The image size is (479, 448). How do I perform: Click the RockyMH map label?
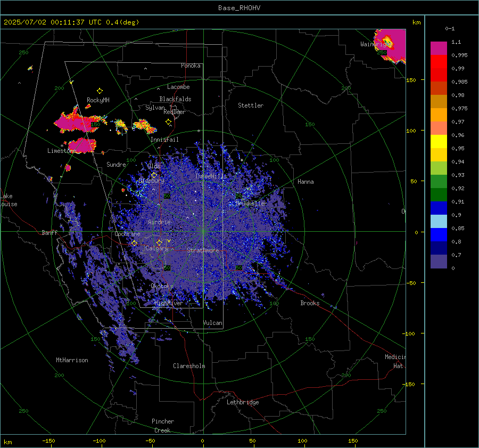click(x=98, y=100)
